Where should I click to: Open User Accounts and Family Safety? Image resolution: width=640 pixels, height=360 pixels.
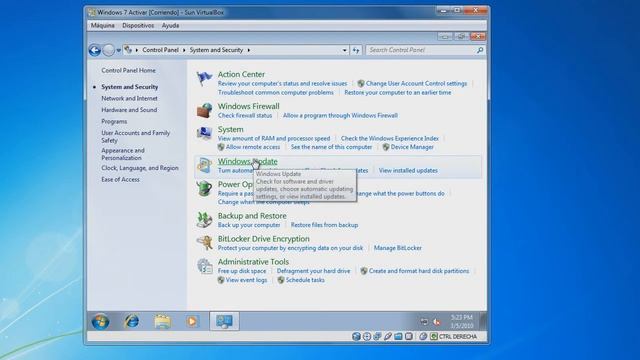tap(136, 136)
